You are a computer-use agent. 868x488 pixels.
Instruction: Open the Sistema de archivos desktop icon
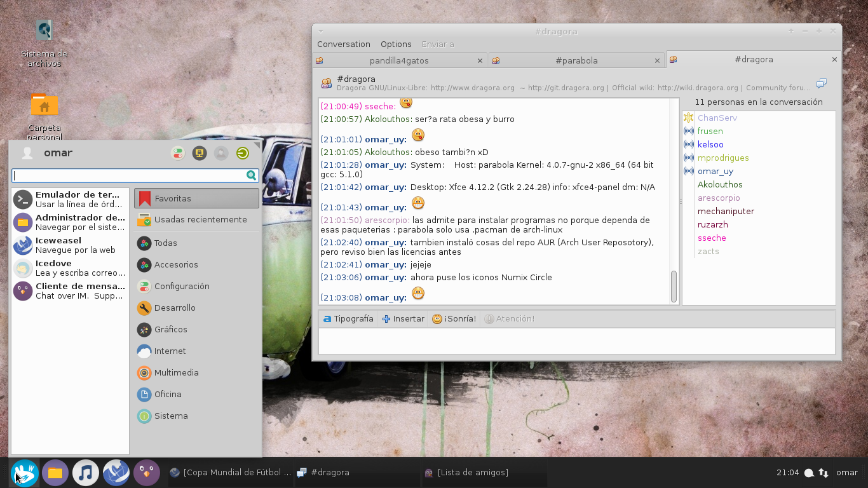(44, 43)
